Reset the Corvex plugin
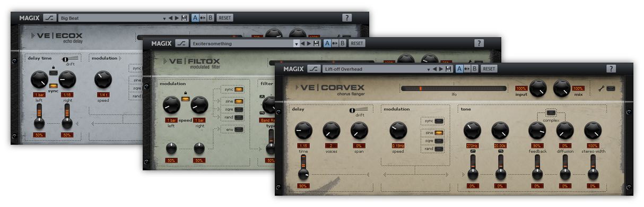 point(489,69)
